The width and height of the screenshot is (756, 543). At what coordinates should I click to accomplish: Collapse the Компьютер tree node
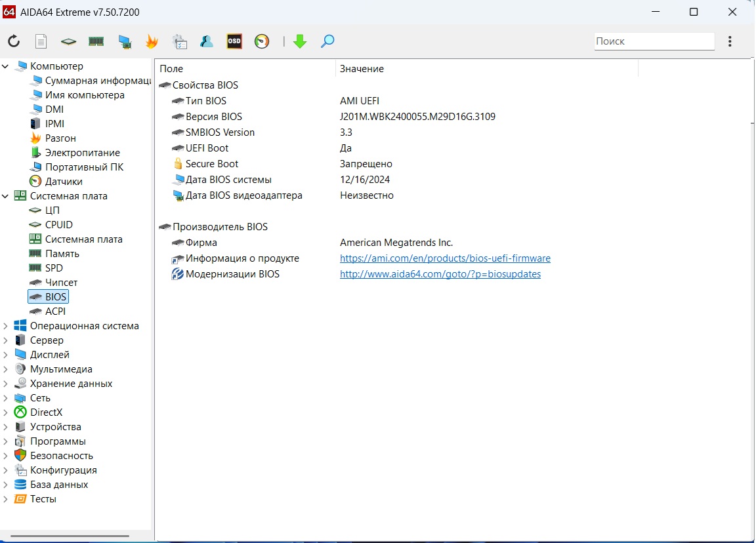6,66
